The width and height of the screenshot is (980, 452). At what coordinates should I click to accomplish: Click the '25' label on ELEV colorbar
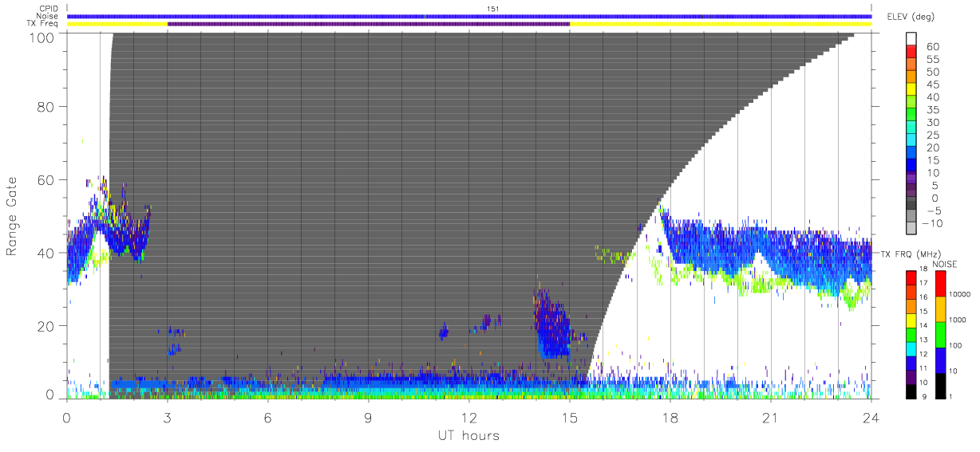pyautogui.click(x=935, y=135)
